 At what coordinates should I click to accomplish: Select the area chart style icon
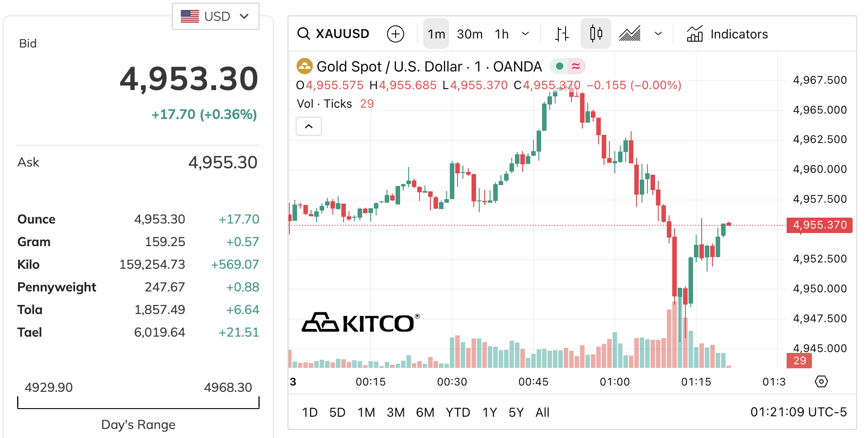tap(629, 33)
